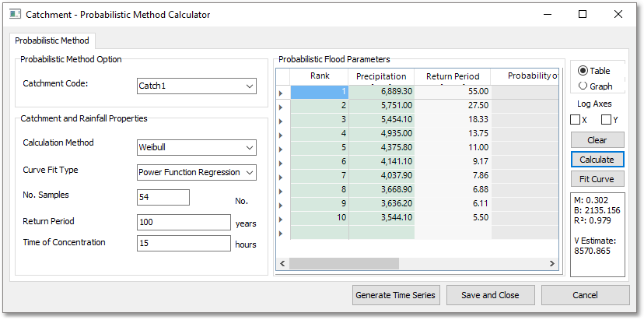
Task: Click the Time of Concentration field
Action: (184, 243)
